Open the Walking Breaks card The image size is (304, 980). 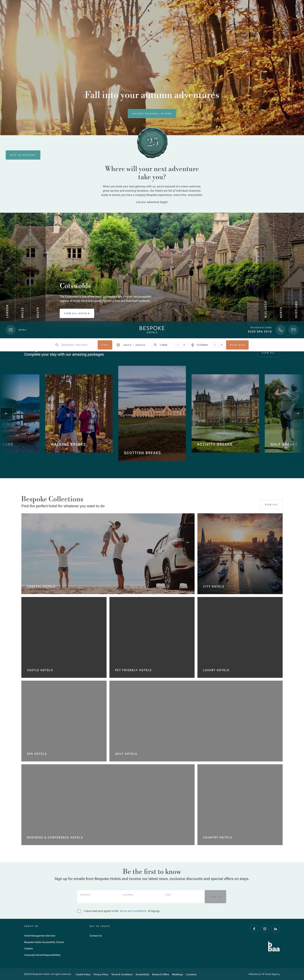click(x=79, y=414)
